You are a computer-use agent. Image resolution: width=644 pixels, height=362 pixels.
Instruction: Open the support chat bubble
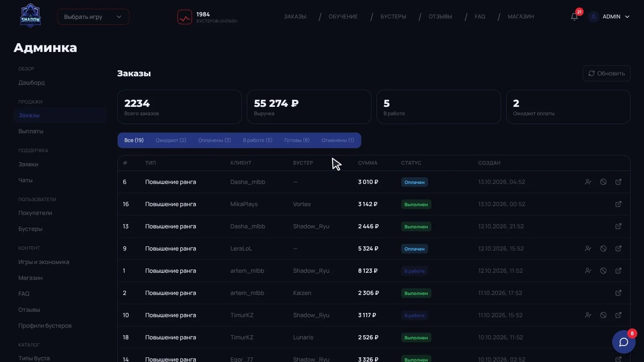(623, 342)
